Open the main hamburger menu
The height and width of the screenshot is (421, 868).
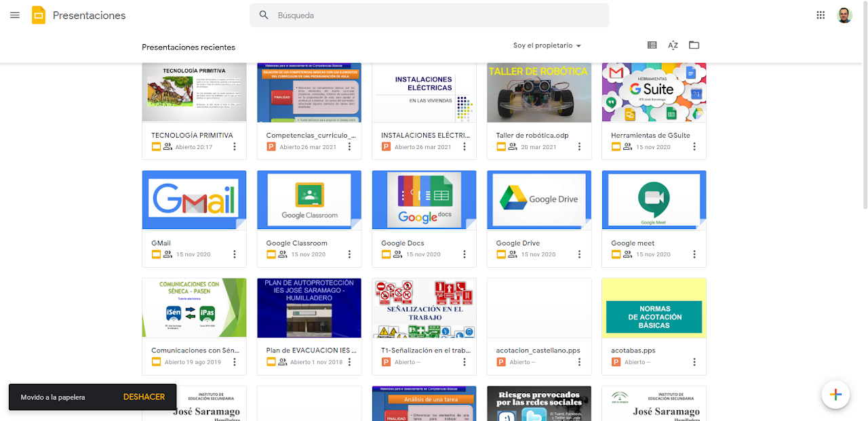tap(15, 15)
